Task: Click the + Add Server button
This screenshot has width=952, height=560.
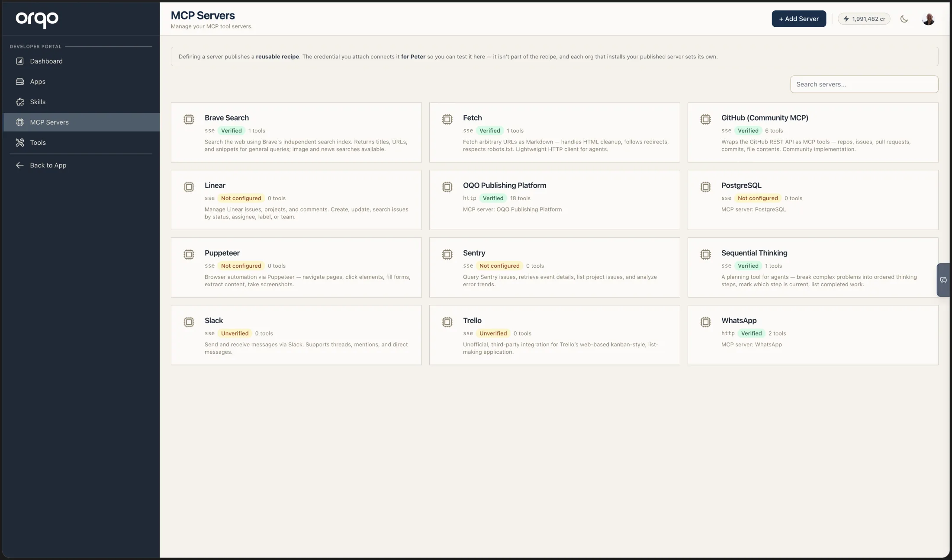Action: coord(799,19)
